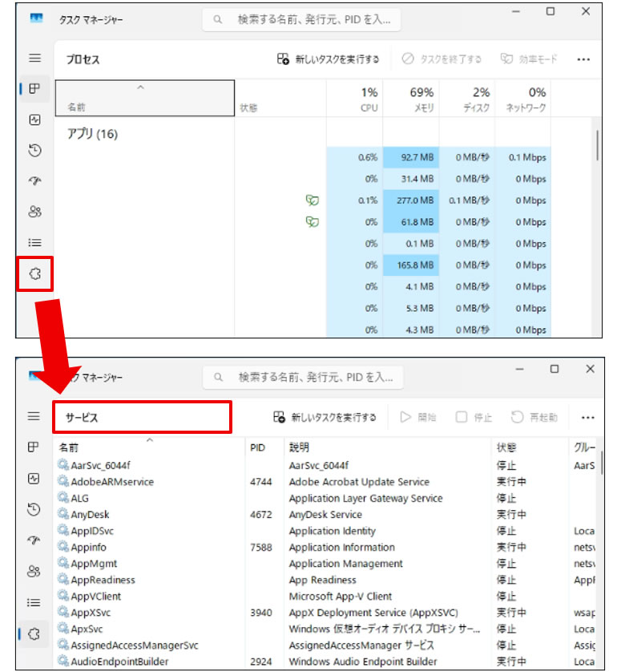
Task: Select AarSvc_6044f service row
Action: point(325,465)
